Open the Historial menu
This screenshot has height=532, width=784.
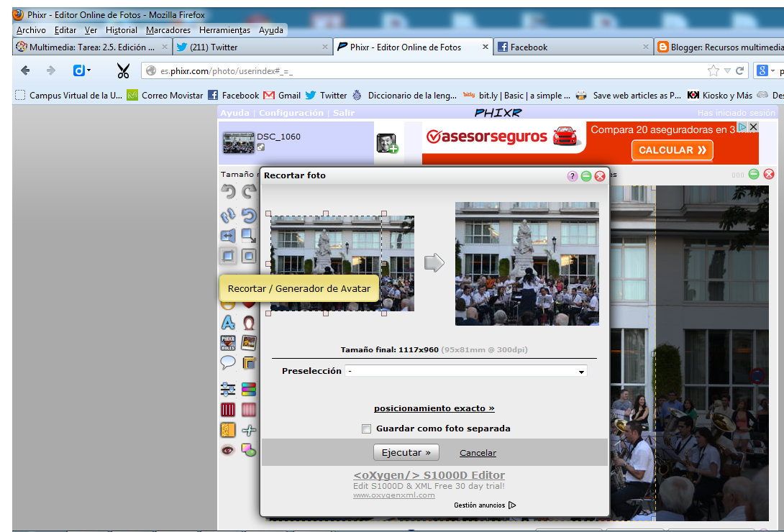122,30
